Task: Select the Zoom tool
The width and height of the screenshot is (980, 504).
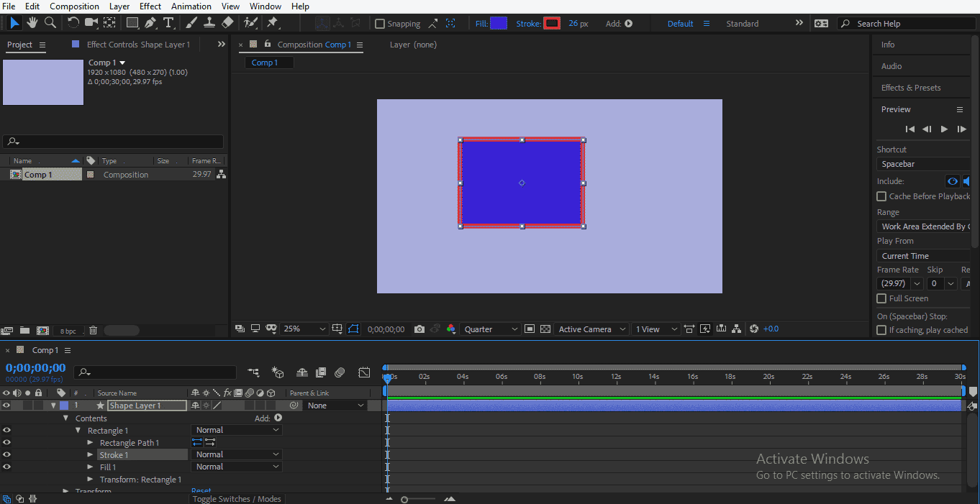Action: pos(49,23)
